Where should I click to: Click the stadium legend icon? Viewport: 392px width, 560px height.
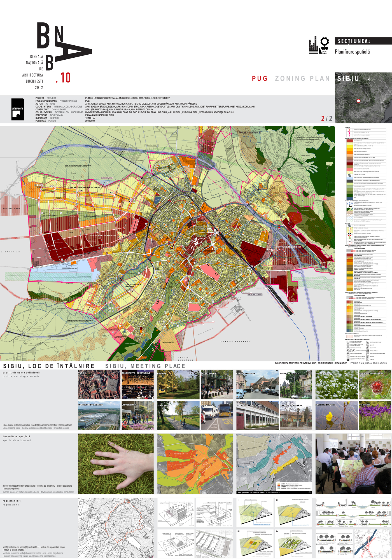[368, 356]
